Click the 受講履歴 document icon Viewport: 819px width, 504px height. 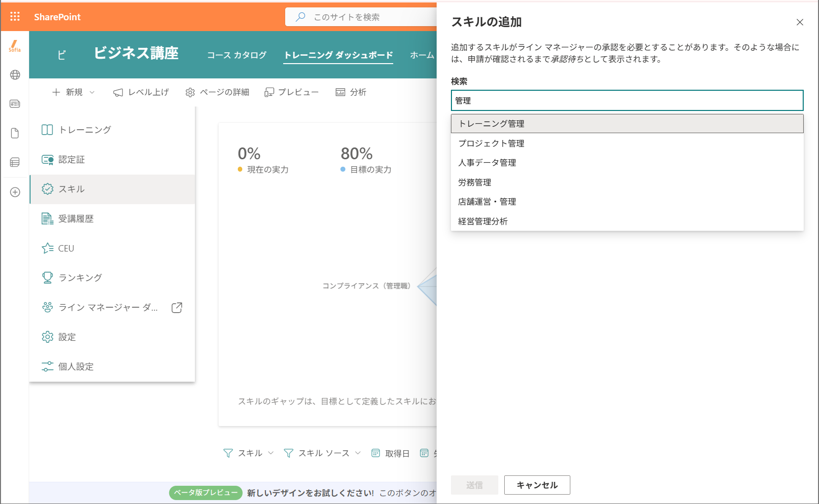(47, 218)
